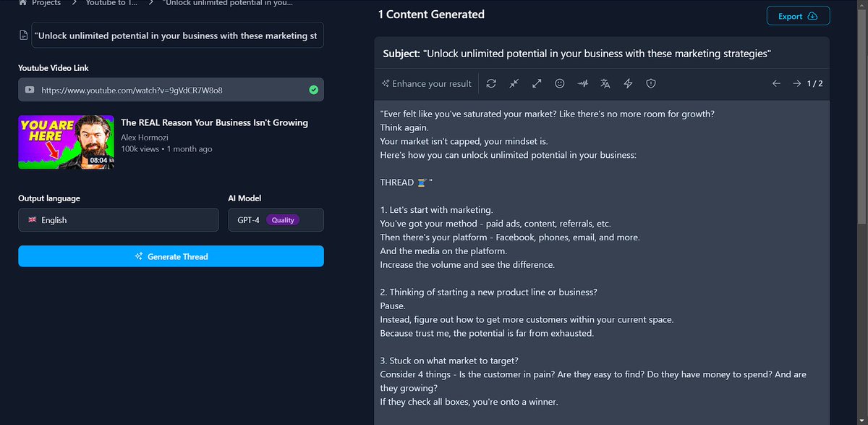Image resolution: width=868 pixels, height=425 pixels.
Task: Open Projects breadcrumb link
Action: 46,4
